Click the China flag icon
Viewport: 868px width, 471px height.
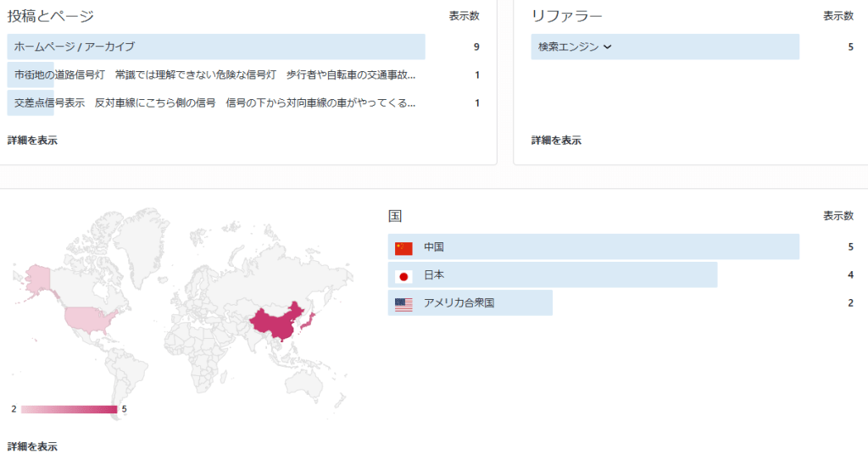403,247
